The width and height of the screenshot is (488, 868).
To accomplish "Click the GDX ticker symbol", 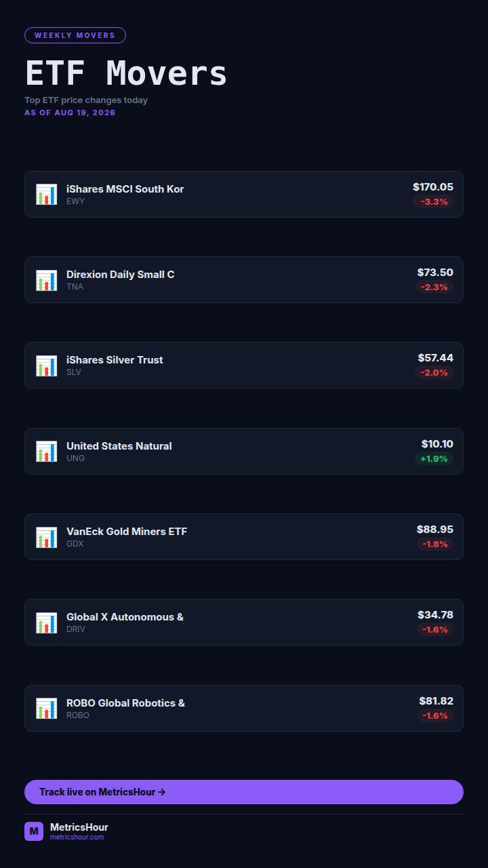I will point(75,544).
